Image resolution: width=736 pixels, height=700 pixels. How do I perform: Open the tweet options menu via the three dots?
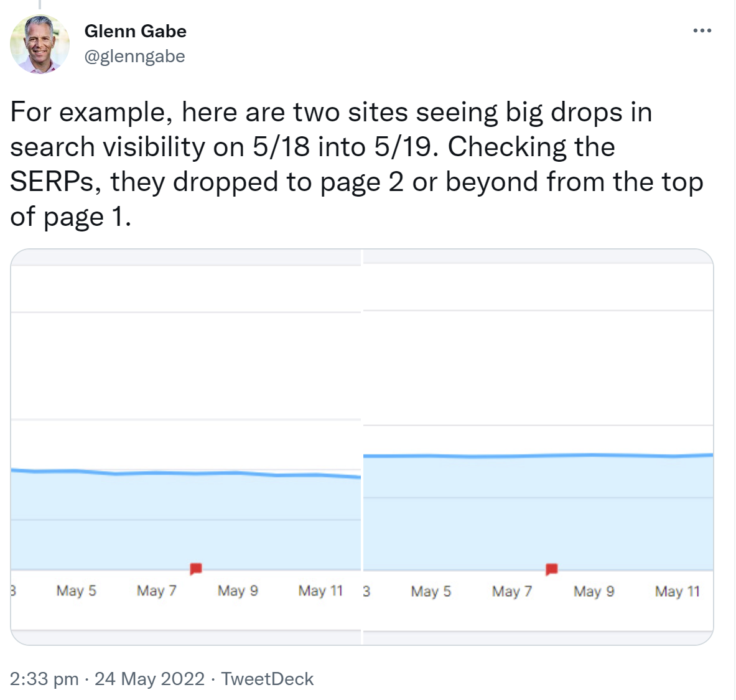tap(702, 30)
